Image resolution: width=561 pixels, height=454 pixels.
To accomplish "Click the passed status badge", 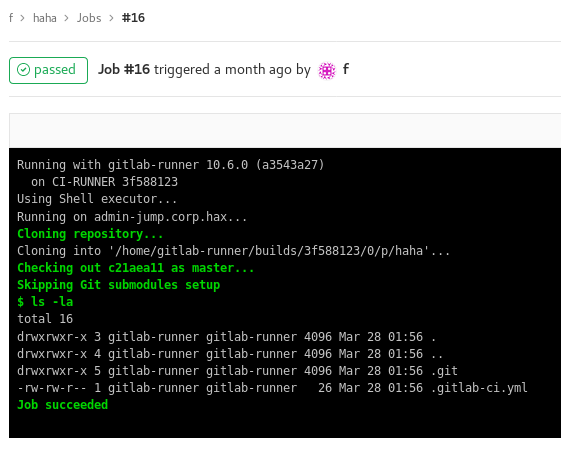I will (x=48, y=70).
